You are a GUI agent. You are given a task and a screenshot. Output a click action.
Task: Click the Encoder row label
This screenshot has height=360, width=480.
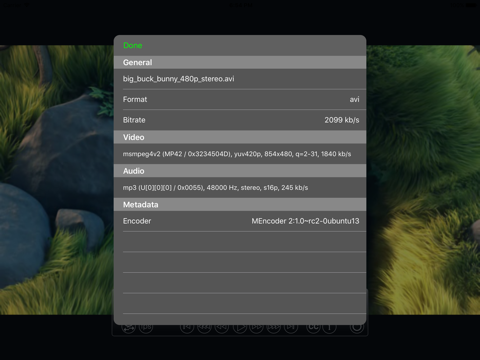[x=137, y=221]
